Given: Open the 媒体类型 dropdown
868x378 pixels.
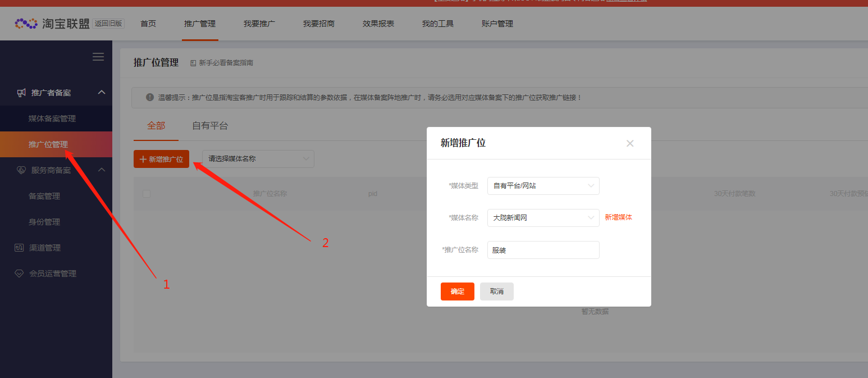Looking at the screenshot, I should (x=543, y=186).
